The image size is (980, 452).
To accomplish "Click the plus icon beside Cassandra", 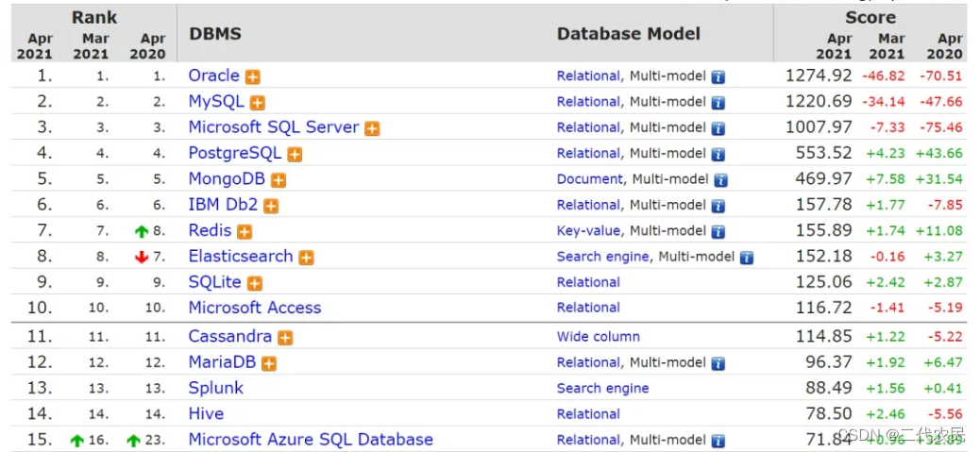I will coord(285,338).
